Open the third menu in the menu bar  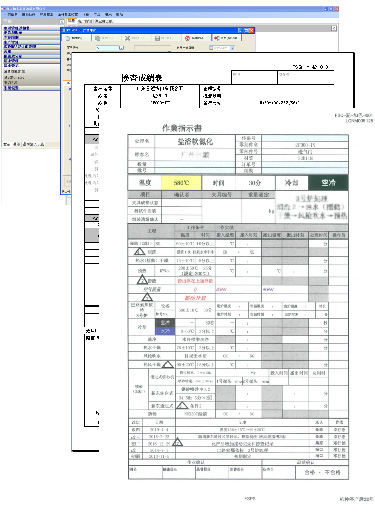pos(46,15)
